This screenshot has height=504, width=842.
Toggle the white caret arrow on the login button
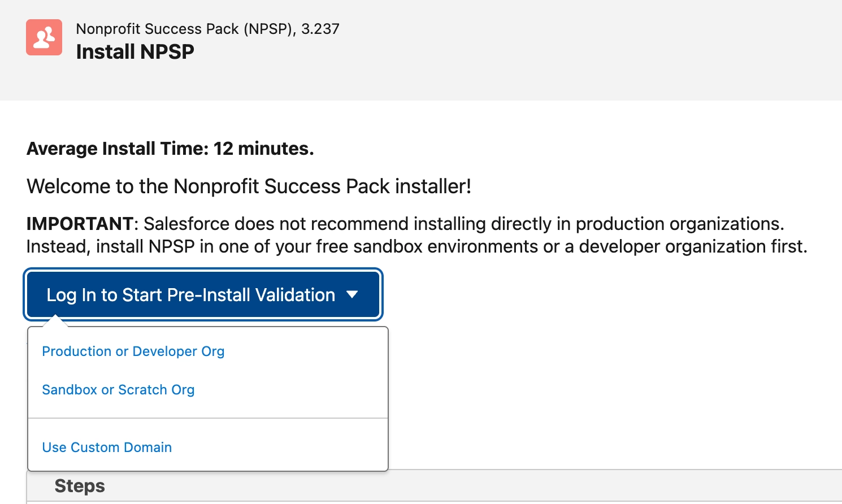point(352,294)
